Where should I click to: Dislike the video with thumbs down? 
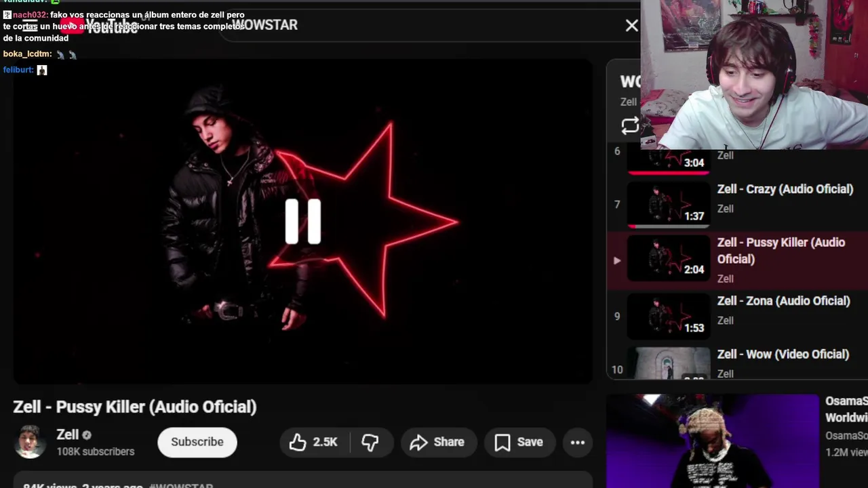pyautogui.click(x=370, y=442)
